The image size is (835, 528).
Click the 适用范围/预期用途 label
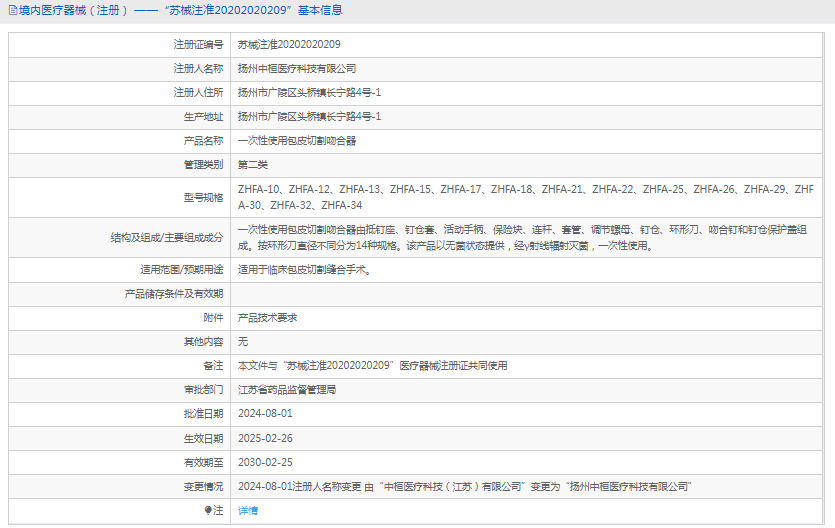[x=182, y=270]
